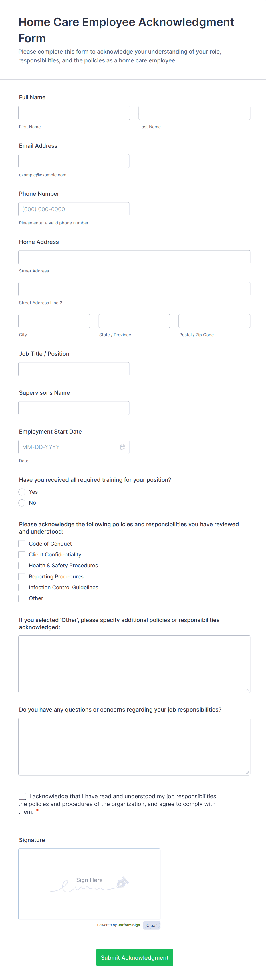Screen dimensions: 266x980
Task: Click the questions or concerns text area
Action: coord(134,746)
